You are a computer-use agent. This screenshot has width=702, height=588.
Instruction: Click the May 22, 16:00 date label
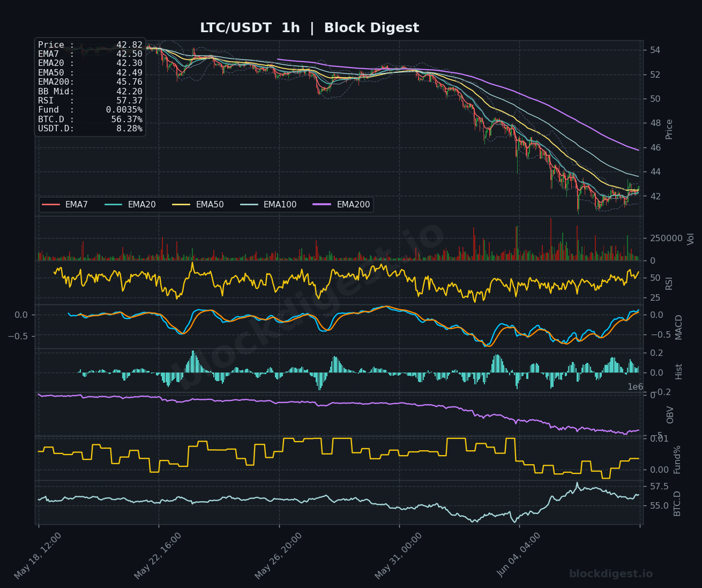(158, 555)
